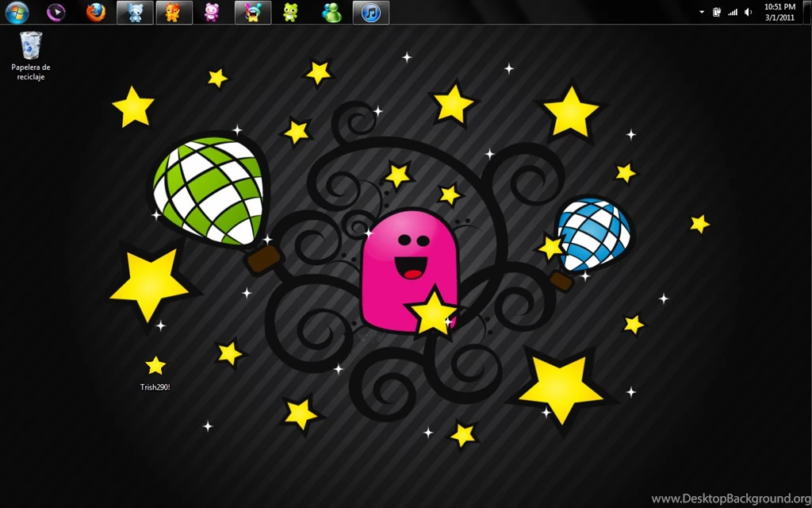Open Firefox from the taskbar

click(96, 12)
